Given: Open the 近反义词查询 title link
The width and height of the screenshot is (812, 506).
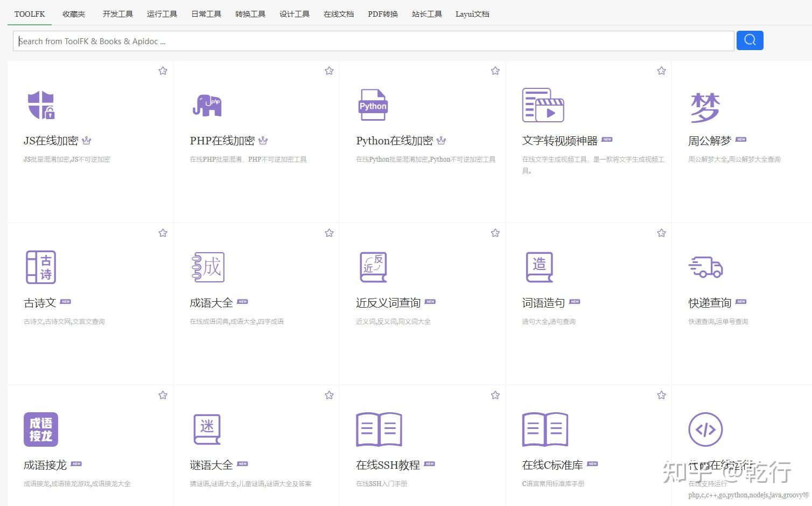Looking at the screenshot, I should point(388,303).
